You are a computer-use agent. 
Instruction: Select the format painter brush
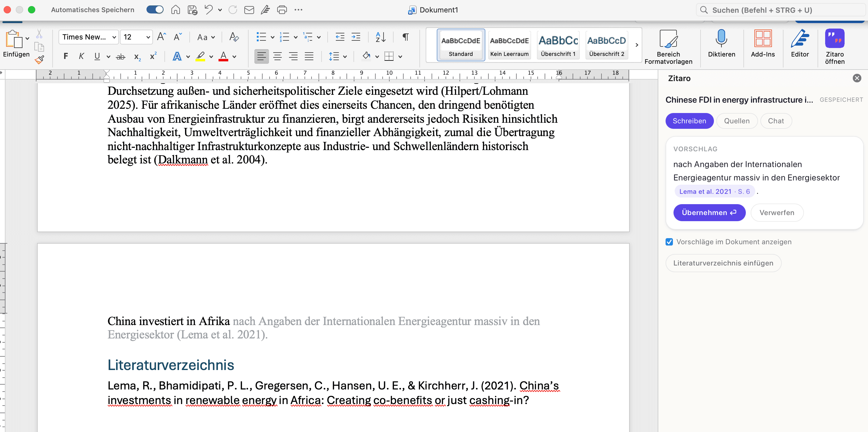[39, 60]
